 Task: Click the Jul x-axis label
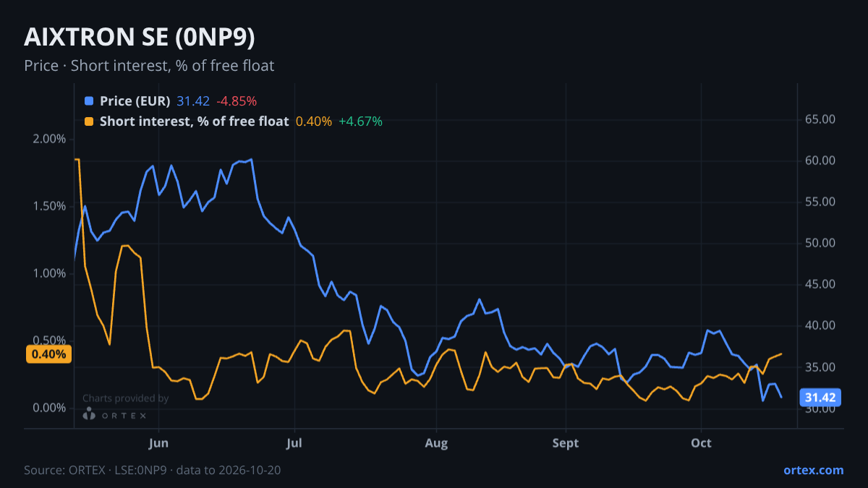click(294, 442)
